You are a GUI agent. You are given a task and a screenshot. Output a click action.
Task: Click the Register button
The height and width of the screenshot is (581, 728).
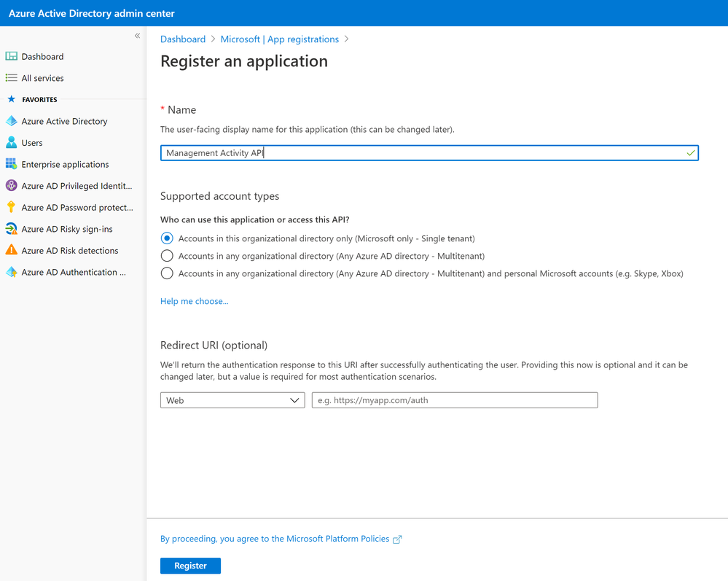[190, 566]
